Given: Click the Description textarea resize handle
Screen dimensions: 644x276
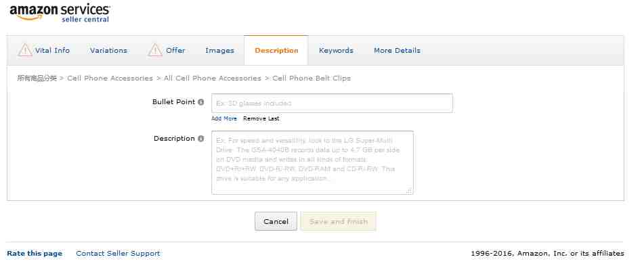Looking at the screenshot, I should [409, 191].
